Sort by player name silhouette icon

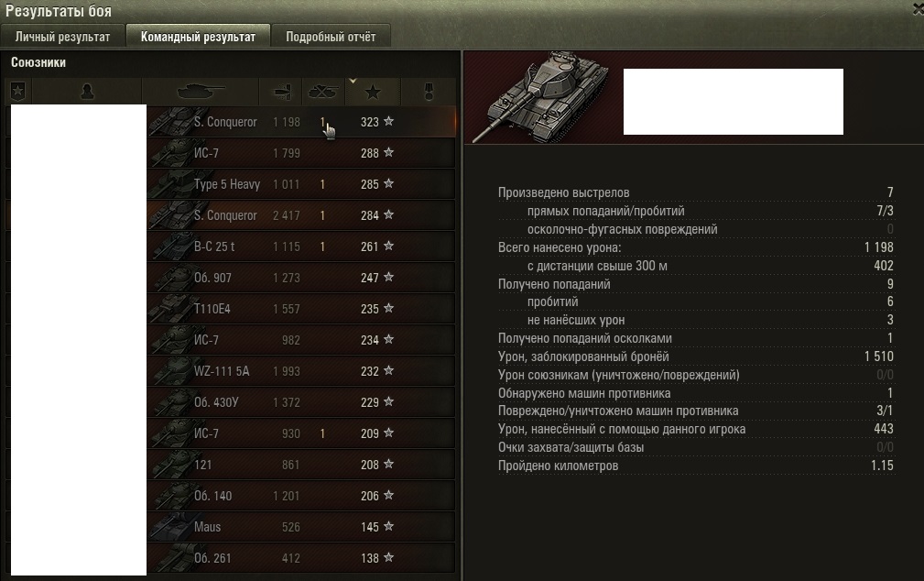coord(87,92)
